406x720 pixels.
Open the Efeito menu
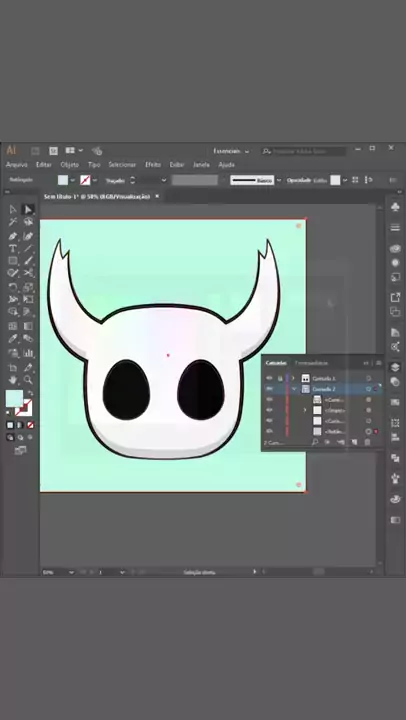153,164
